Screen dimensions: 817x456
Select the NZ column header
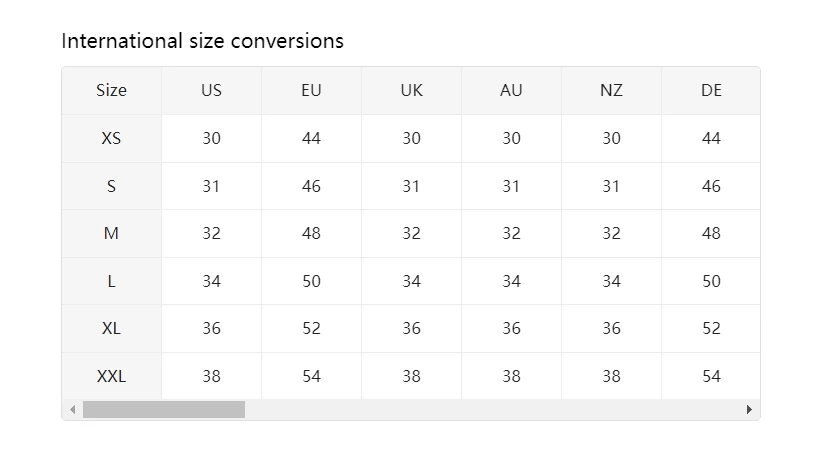point(611,90)
